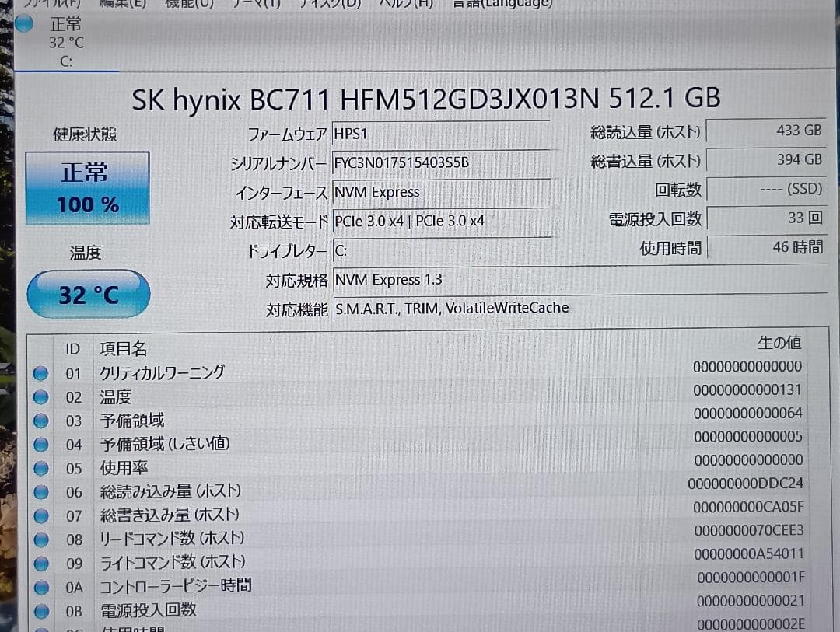Image resolution: width=840 pixels, height=632 pixels.
Task: Click the blue drive status circle above C:
Action: pos(24,24)
